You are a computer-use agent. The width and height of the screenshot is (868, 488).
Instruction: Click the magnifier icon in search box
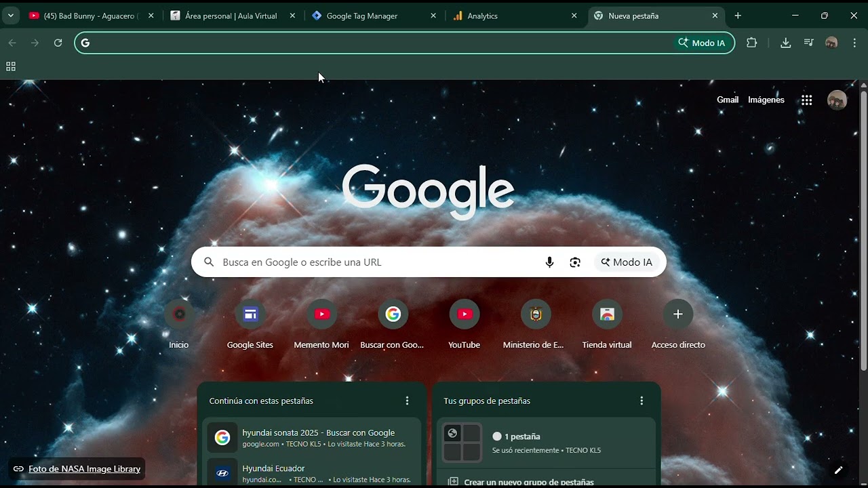point(209,262)
